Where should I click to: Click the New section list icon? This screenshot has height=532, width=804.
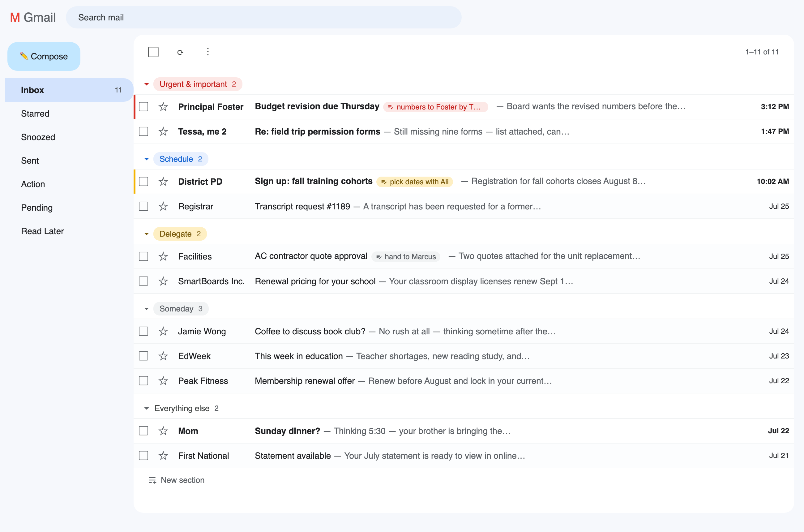(x=152, y=480)
